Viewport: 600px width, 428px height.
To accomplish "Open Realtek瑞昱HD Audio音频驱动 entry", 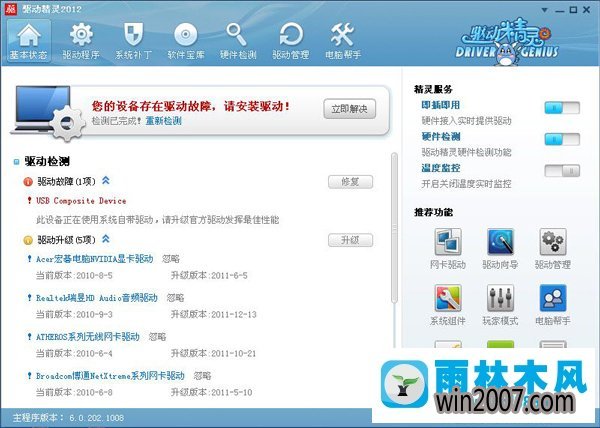I will tap(97, 298).
